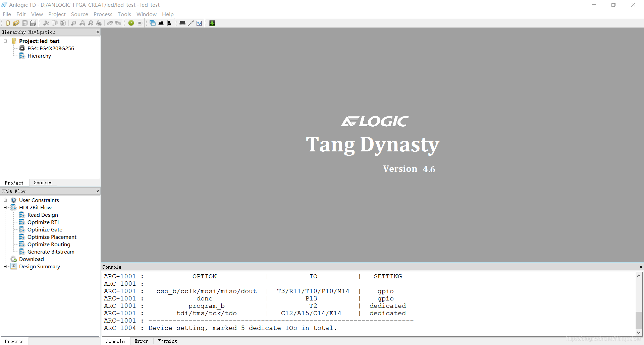Switch to the Error tab
This screenshot has width=644, height=345.
point(141,341)
